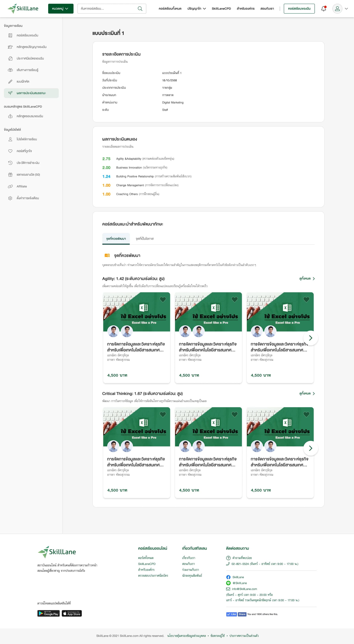The height and width of the screenshot is (644, 354).
Task: Show next Agility courses with arrow
Action: 311,338
